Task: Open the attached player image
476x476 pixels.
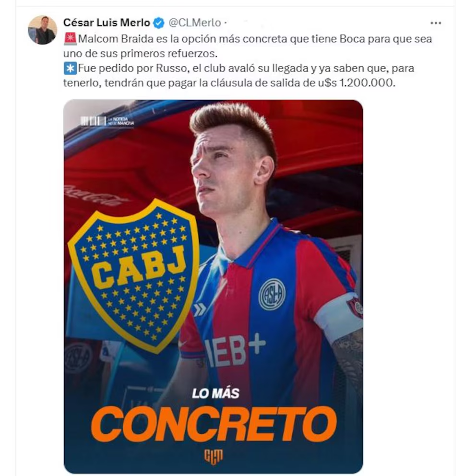Action: click(214, 286)
